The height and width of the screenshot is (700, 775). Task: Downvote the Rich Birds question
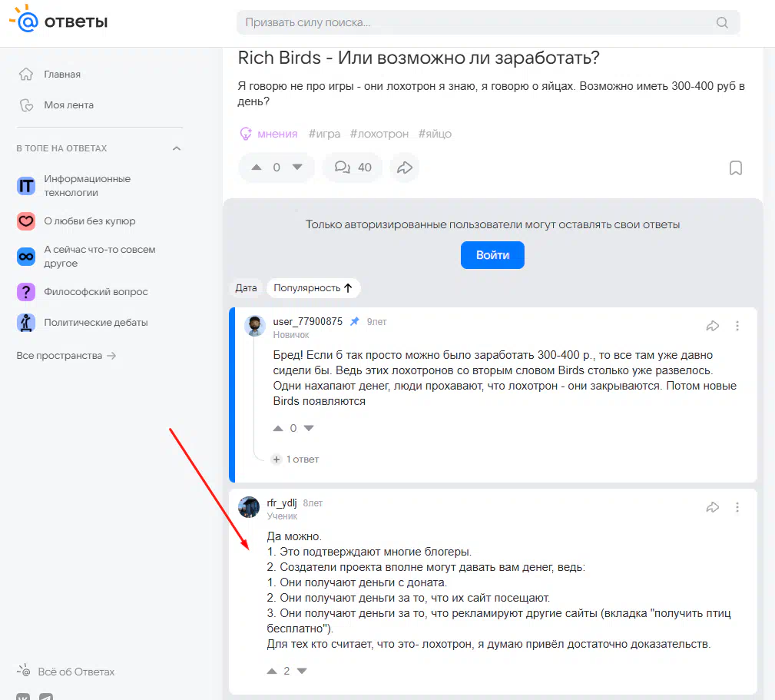tap(297, 167)
